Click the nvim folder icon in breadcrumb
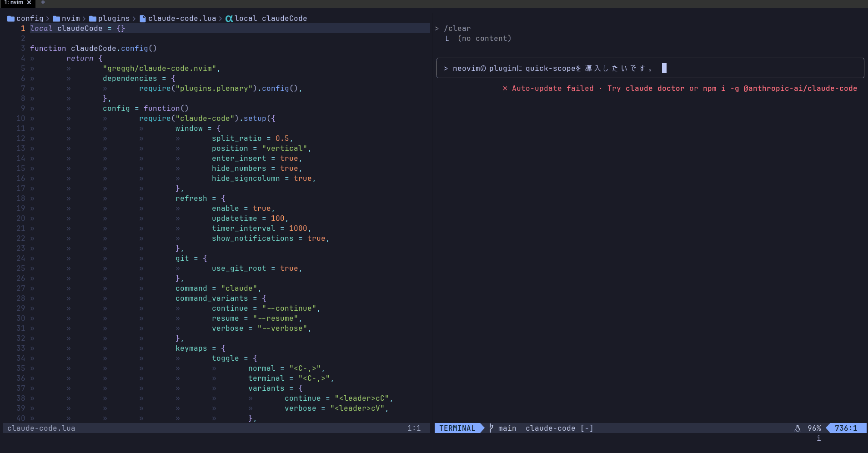Image resolution: width=868 pixels, height=453 pixels. [x=56, y=19]
